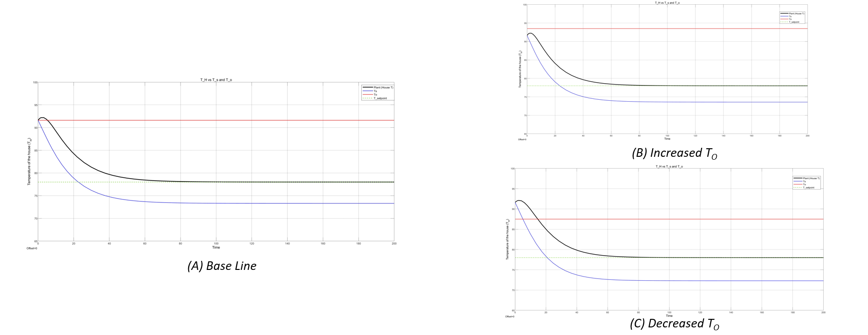Click "Offset=0" text below the Base Line plot
The height and width of the screenshot is (335, 868).
[x=32, y=248]
